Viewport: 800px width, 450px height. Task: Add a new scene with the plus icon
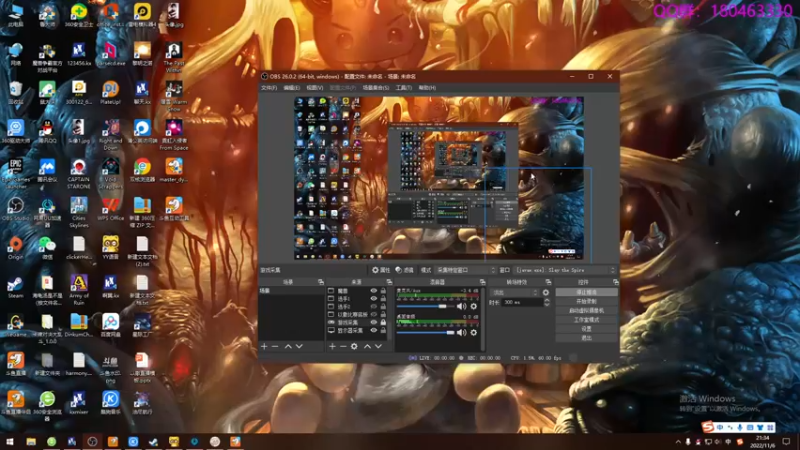tap(264, 346)
